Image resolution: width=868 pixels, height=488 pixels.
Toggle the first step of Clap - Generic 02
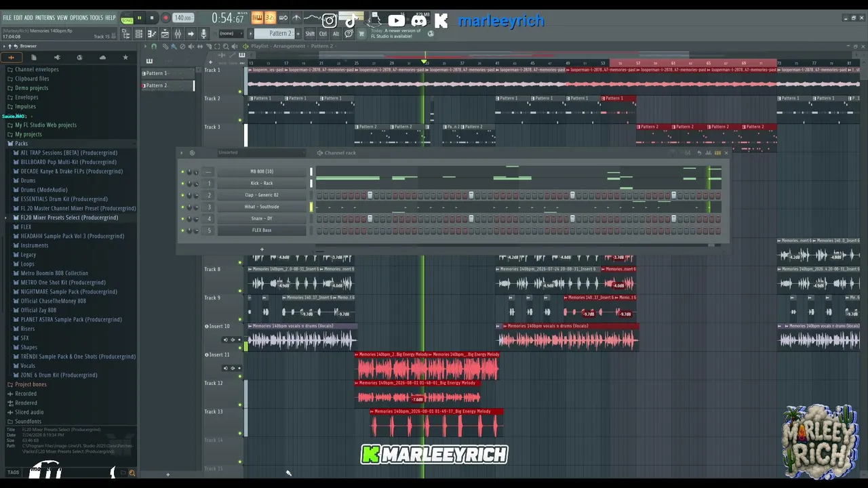(x=319, y=195)
